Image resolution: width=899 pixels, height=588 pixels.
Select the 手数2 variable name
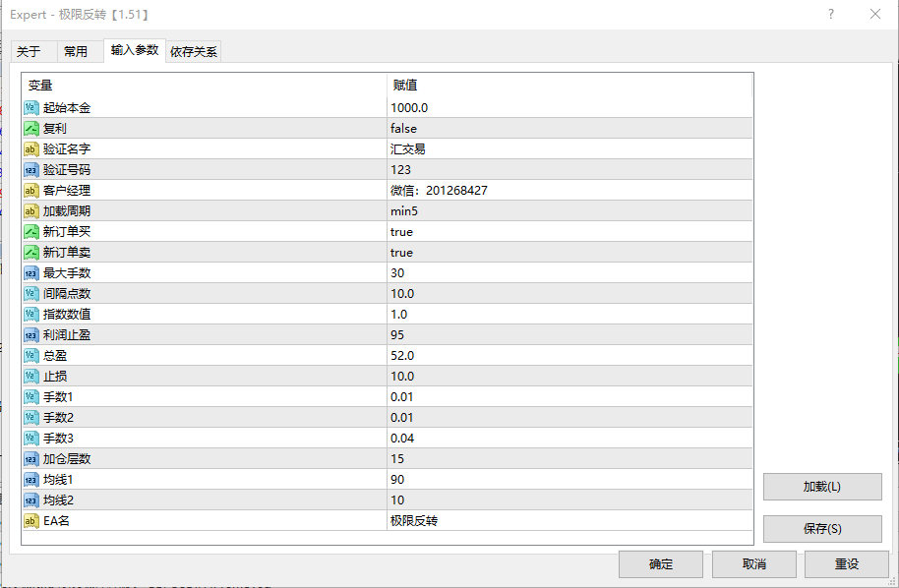[x=58, y=417]
